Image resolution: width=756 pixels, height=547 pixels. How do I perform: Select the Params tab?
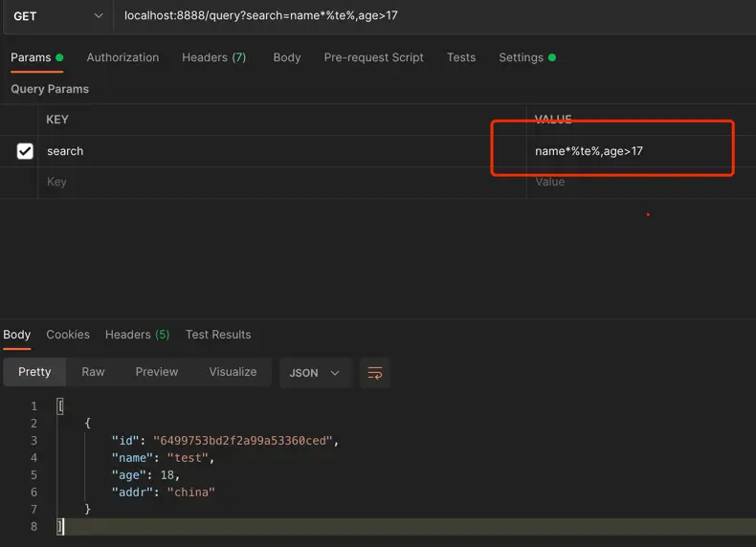pos(31,57)
